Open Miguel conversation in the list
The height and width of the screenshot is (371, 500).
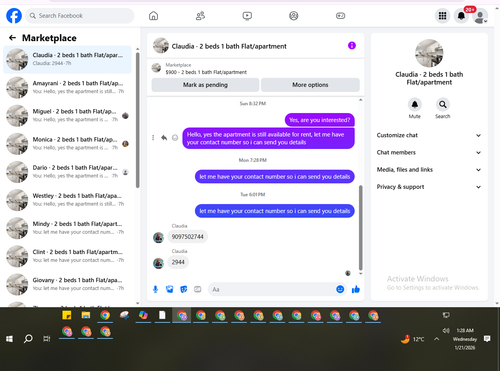point(67,116)
